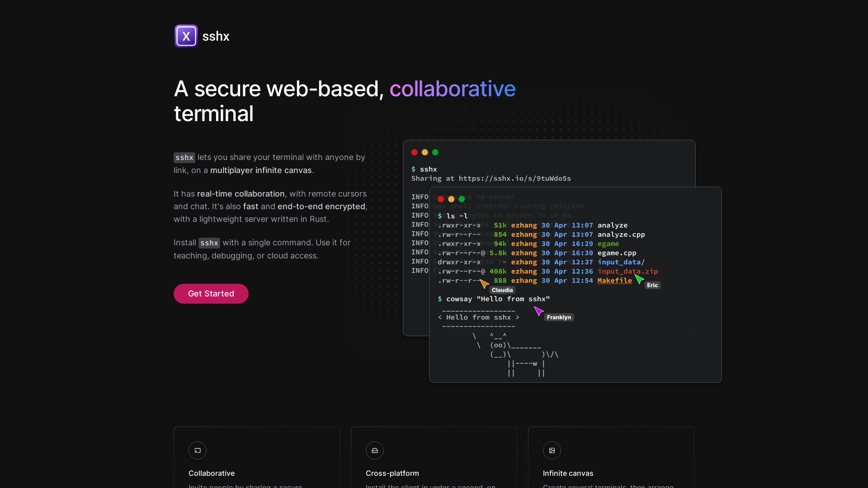Image resolution: width=868 pixels, height=488 pixels.
Task: Click the cowsay "Hello from sshx" command
Action: pyautogui.click(x=498, y=299)
